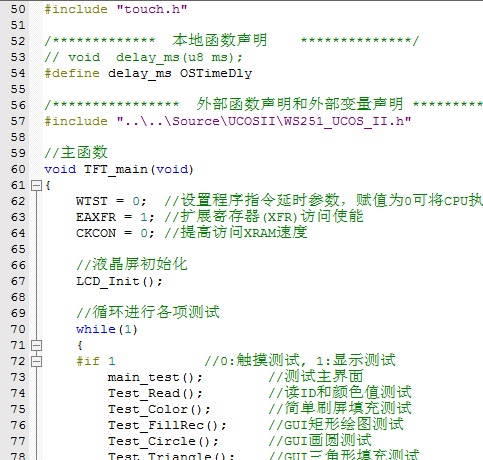The height and width of the screenshot is (460, 483).
Task: Click the 外部函数声明和外部变量声明 comment banner
Action: 263,104
